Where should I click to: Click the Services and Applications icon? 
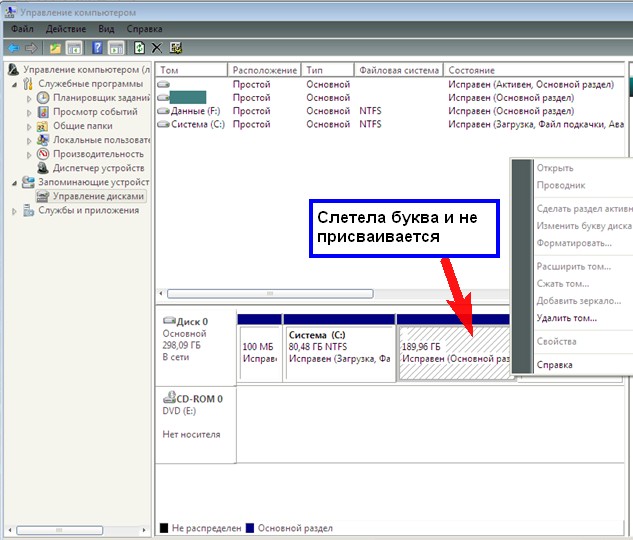click(28, 210)
